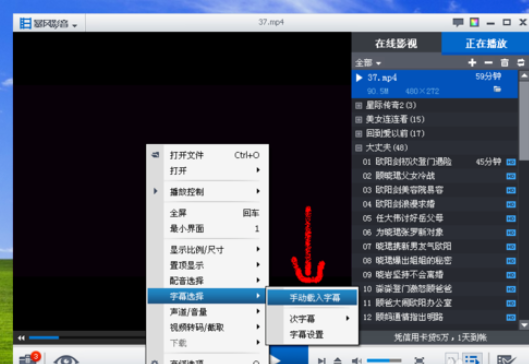529x364 pixels.
Task: Collapse the 大丈夫 (48) group
Action: (x=359, y=148)
